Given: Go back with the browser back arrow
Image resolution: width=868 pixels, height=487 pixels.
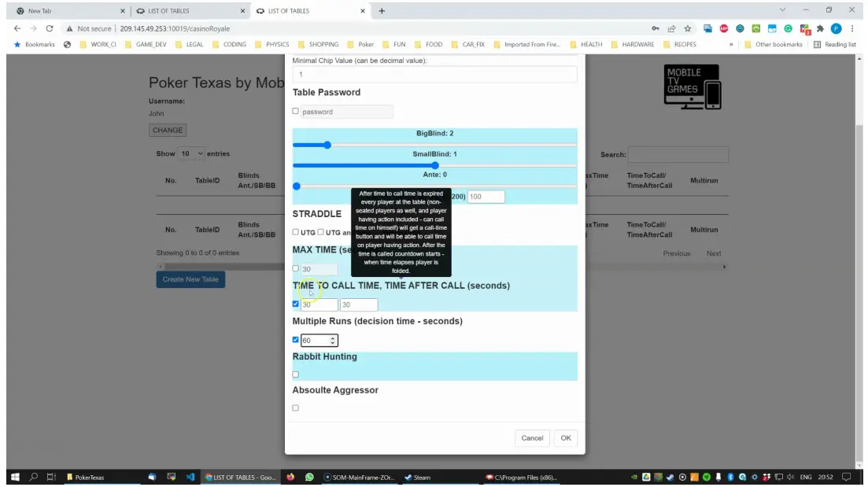Looking at the screenshot, I should click(x=17, y=29).
